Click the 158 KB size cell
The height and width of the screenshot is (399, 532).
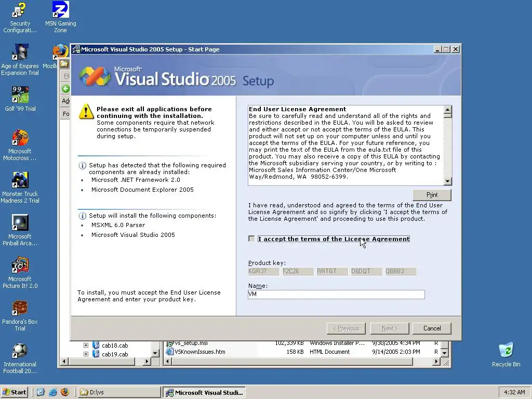tap(295, 352)
